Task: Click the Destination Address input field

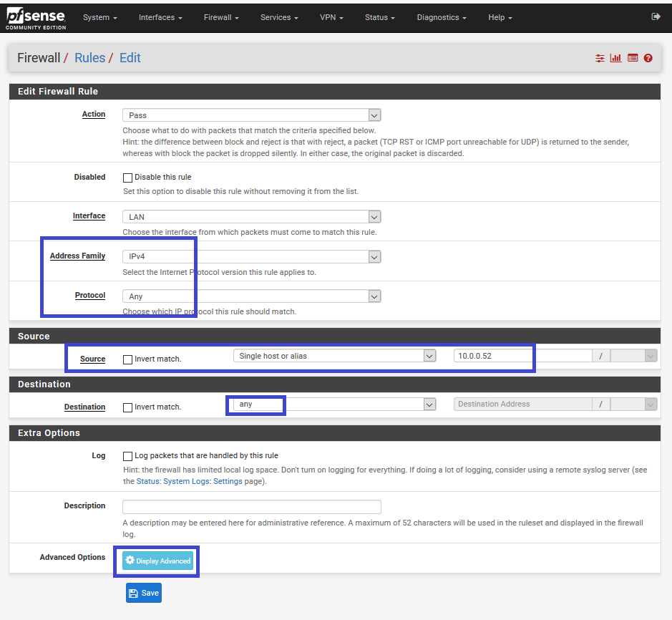Action: tap(523, 404)
